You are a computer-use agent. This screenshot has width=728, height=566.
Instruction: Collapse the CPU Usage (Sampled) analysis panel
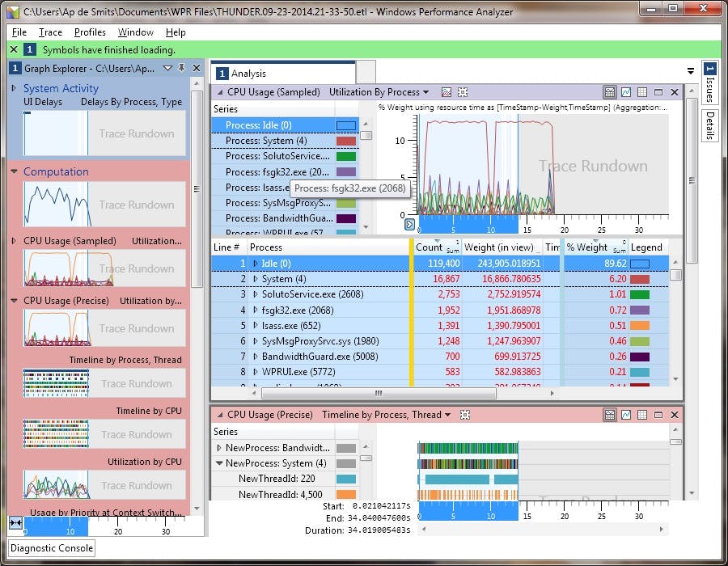tap(219, 92)
